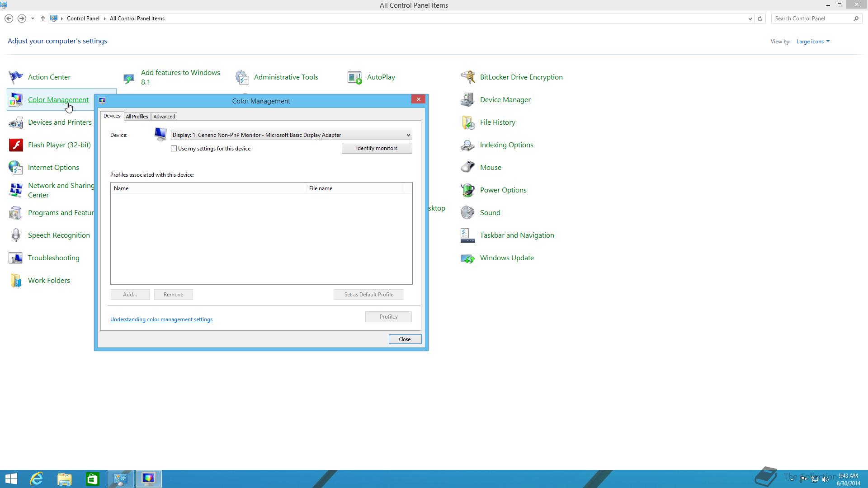Image resolution: width=868 pixels, height=488 pixels.
Task: Open Understanding color management settings link
Action: tap(161, 319)
